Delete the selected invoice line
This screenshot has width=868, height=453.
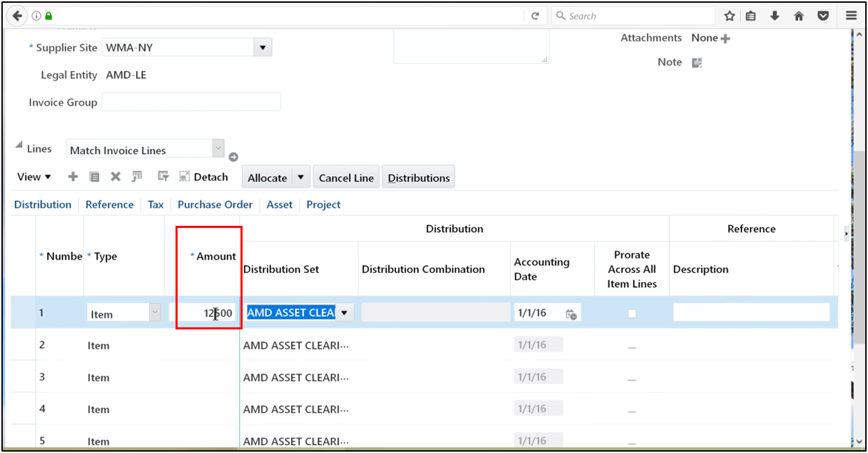[x=115, y=177]
